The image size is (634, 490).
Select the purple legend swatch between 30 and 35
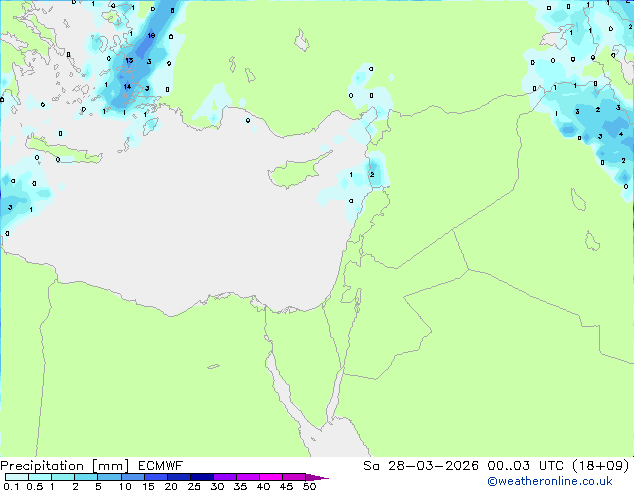(225, 477)
